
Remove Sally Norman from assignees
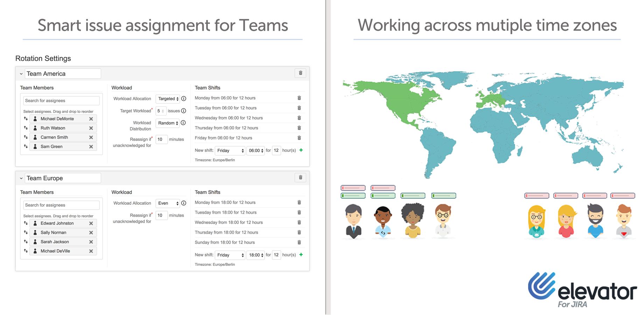pos(91,233)
